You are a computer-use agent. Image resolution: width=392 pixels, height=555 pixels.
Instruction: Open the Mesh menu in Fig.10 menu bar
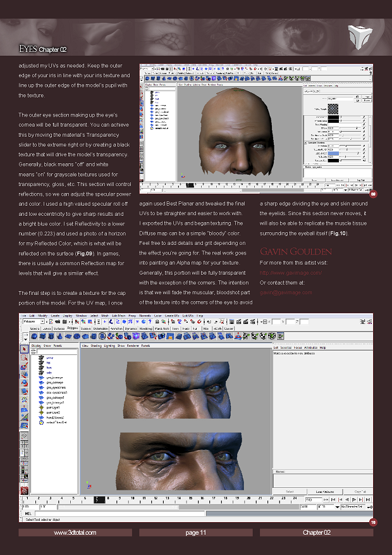point(105,315)
